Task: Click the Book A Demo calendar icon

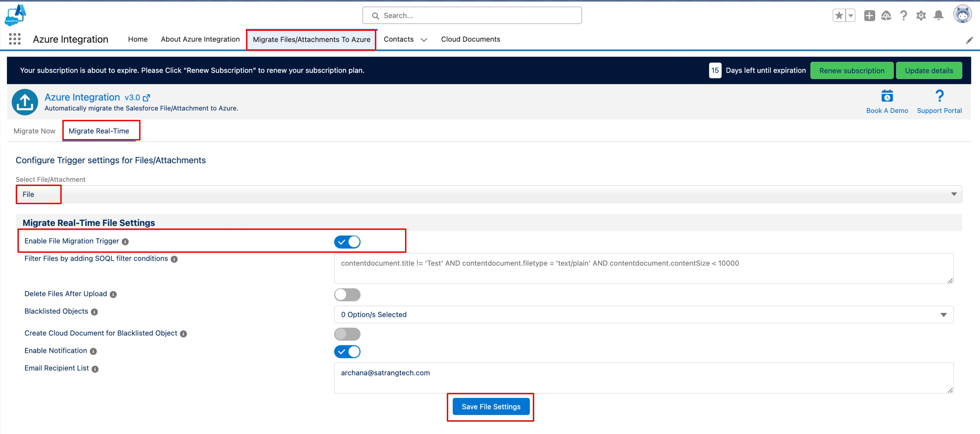Action: [x=887, y=96]
